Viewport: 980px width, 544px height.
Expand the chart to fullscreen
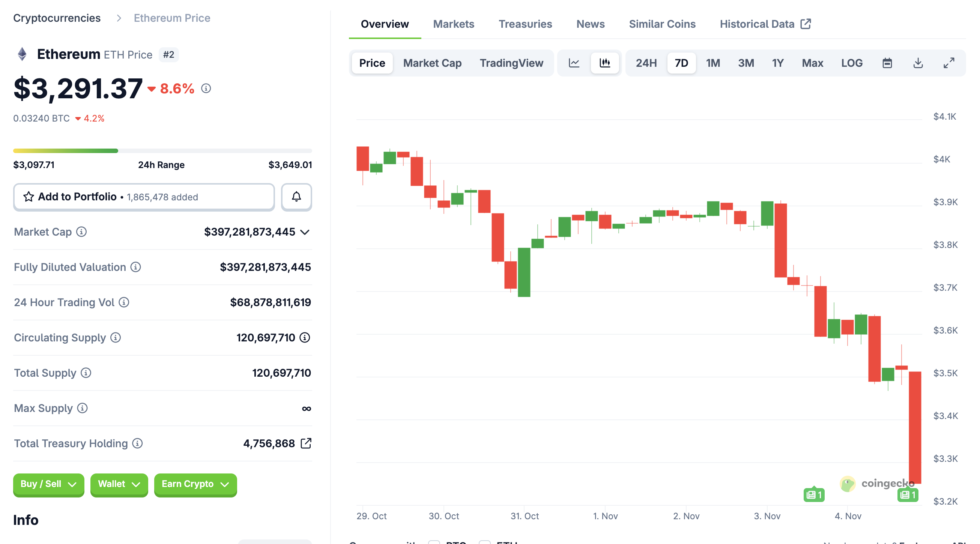point(949,63)
